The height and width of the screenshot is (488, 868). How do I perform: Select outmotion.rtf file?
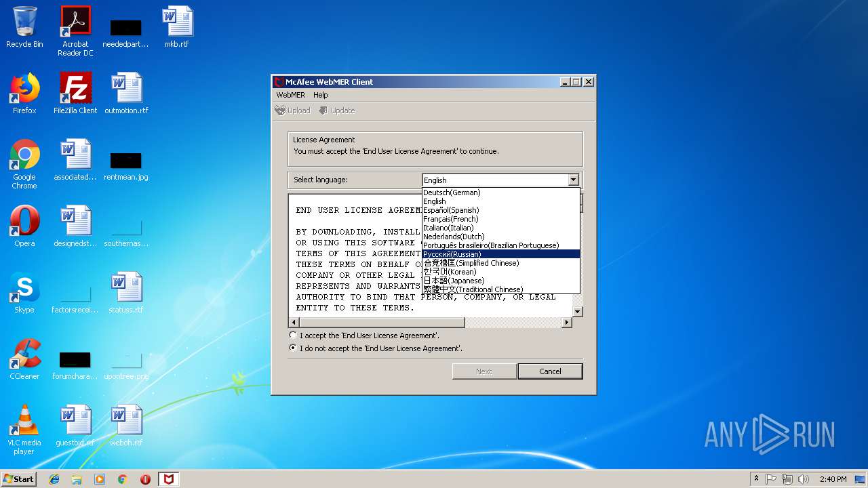pyautogui.click(x=126, y=94)
